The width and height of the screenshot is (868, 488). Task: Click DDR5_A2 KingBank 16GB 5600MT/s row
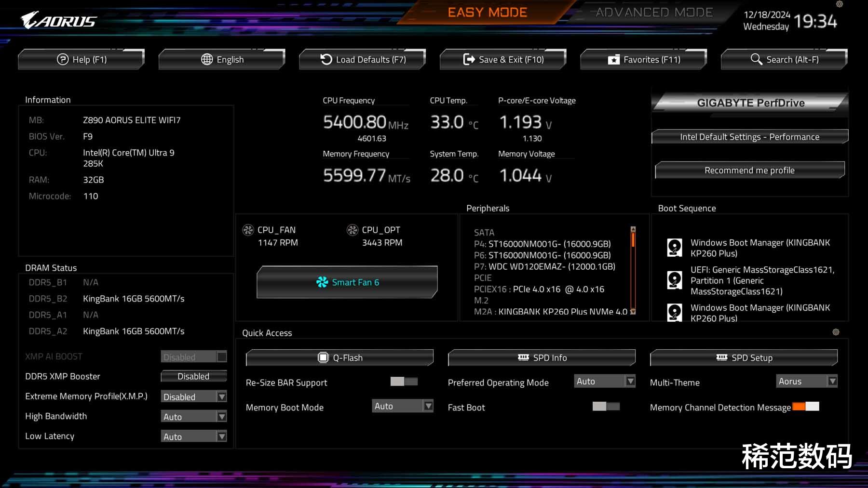(107, 331)
